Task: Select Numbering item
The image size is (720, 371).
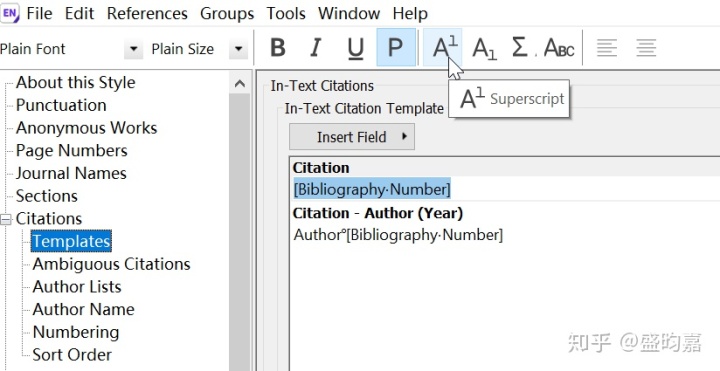Action: tap(76, 332)
